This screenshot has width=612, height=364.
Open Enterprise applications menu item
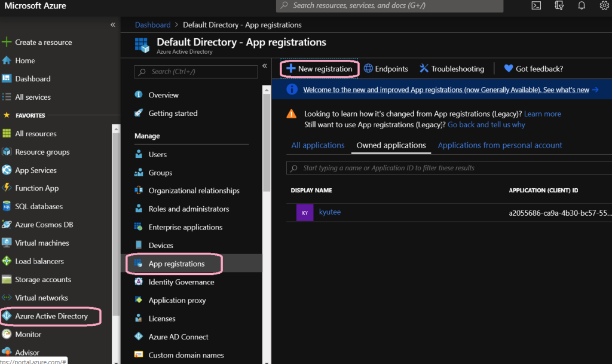coord(185,227)
